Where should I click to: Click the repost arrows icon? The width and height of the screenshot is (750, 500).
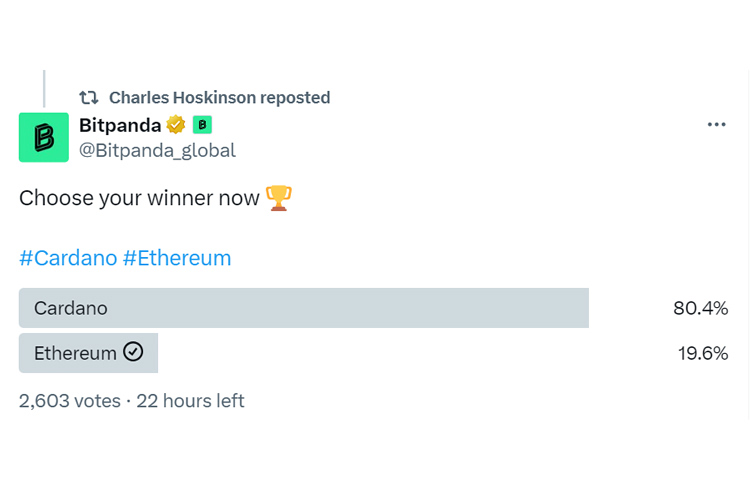click(x=89, y=98)
